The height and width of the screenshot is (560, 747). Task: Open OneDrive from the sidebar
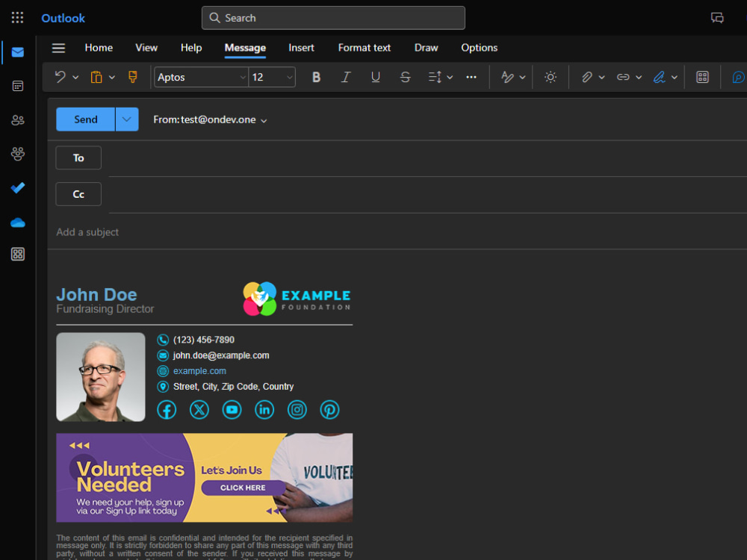point(17,223)
